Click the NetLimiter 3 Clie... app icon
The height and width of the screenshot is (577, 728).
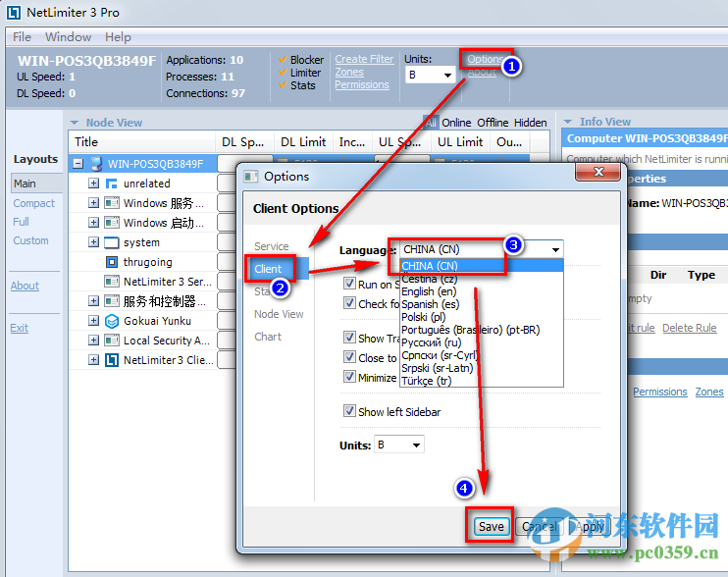[112, 360]
